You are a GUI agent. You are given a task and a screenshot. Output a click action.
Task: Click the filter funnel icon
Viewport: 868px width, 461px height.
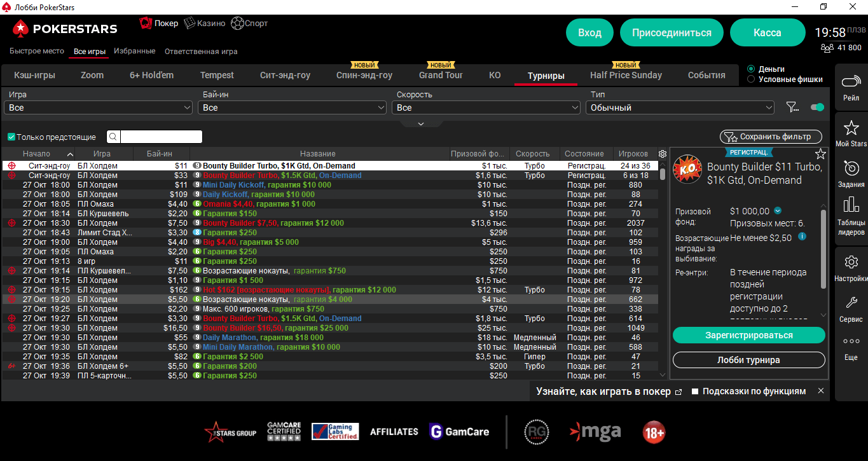tap(792, 107)
